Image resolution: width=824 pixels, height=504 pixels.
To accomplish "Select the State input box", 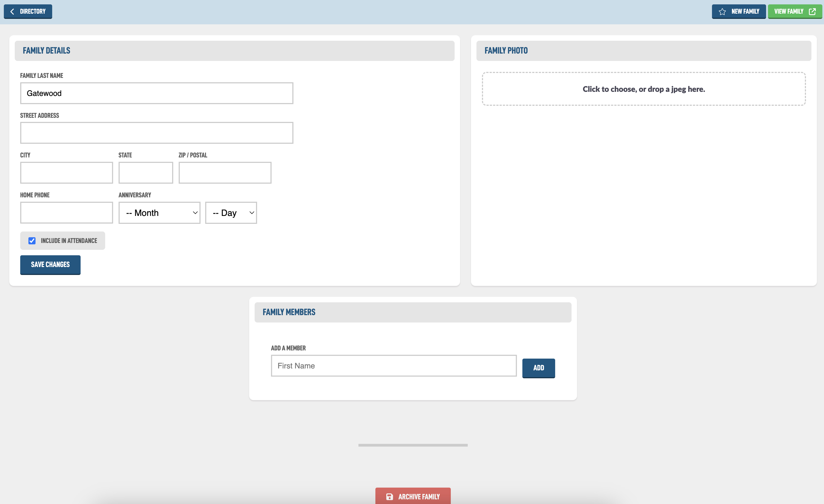I will pos(145,173).
